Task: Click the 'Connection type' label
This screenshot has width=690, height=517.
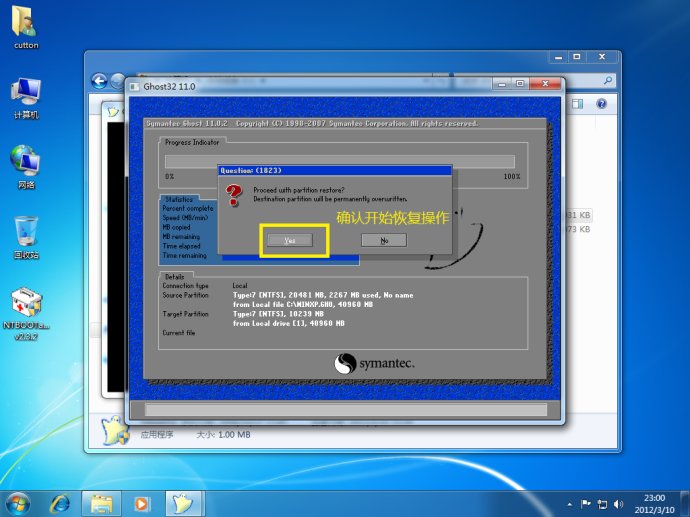Action: tap(185, 286)
